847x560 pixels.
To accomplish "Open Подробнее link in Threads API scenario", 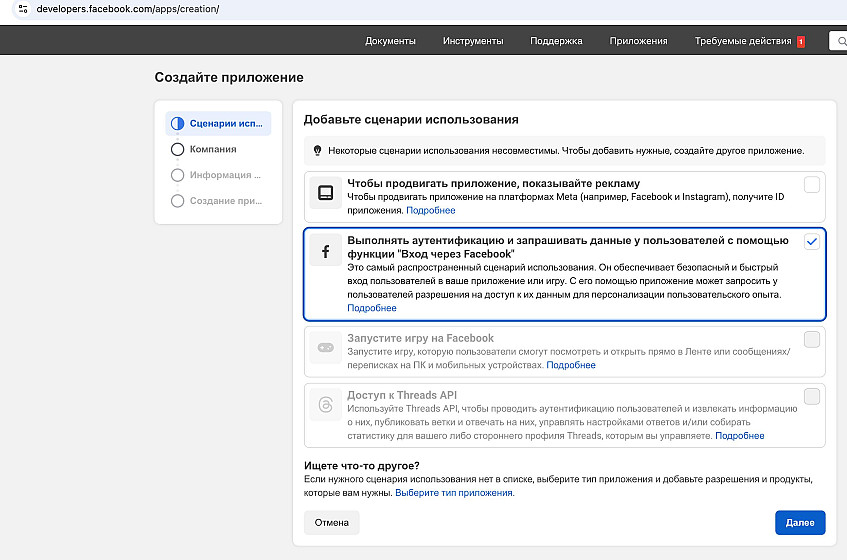I will click(740, 436).
